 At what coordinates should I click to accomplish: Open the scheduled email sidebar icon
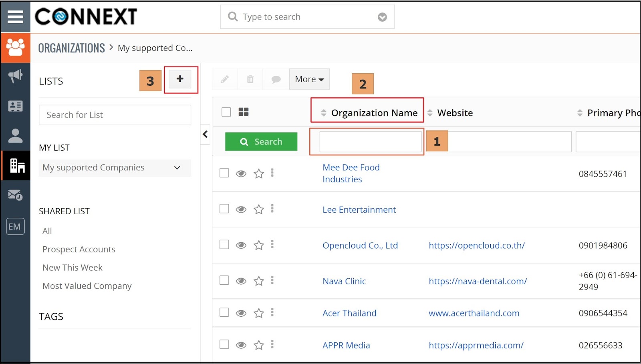[15, 195]
